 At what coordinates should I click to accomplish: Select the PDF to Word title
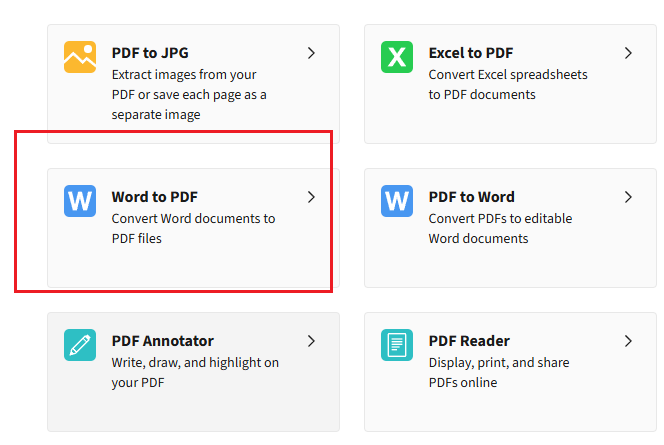pos(471,197)
